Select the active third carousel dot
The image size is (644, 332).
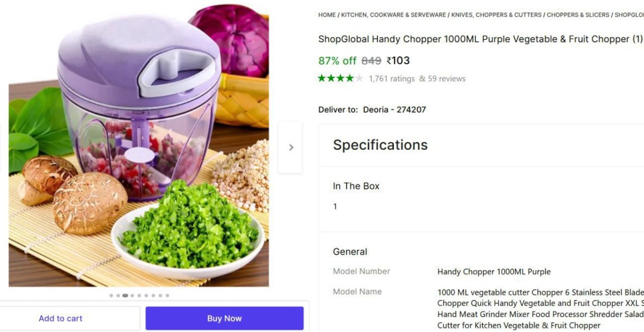point(125,296)
